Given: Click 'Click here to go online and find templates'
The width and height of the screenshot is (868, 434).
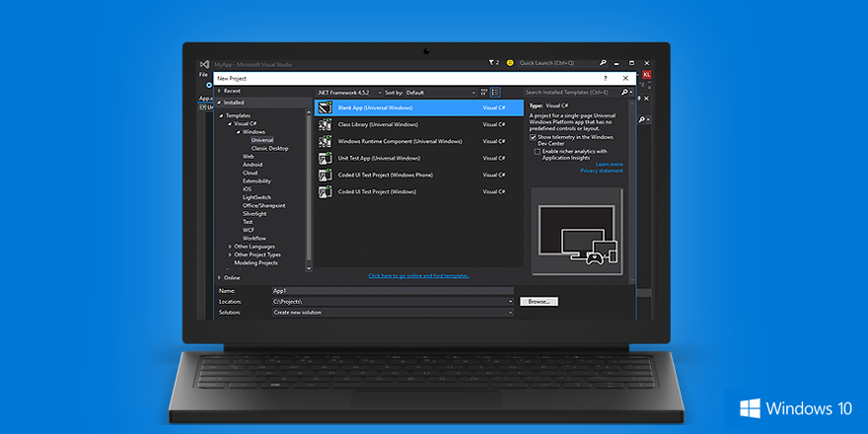Looking at the screenshot, I should coord(418,275).
